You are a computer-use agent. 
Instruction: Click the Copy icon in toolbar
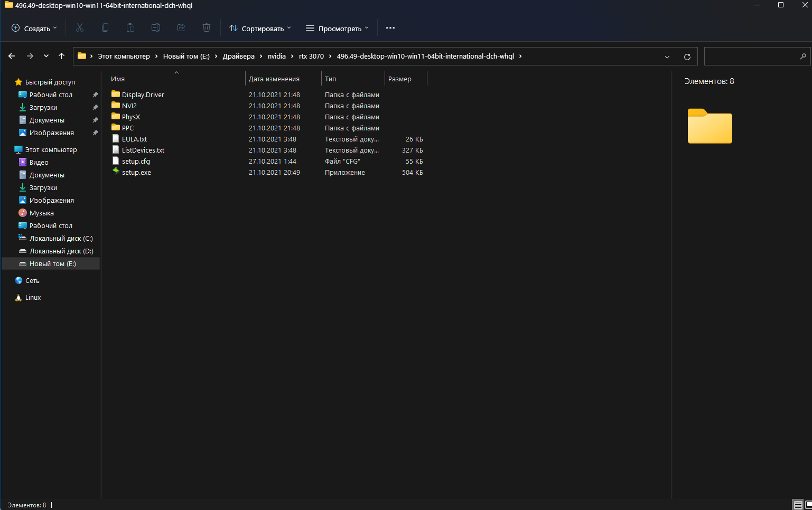pos(105,28)
